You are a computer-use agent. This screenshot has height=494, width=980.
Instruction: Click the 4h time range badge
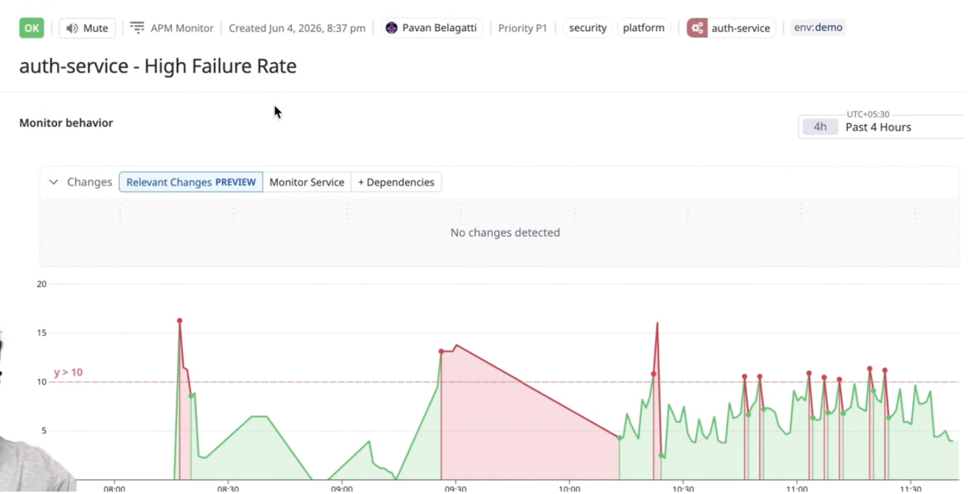(x=820, y=127)
